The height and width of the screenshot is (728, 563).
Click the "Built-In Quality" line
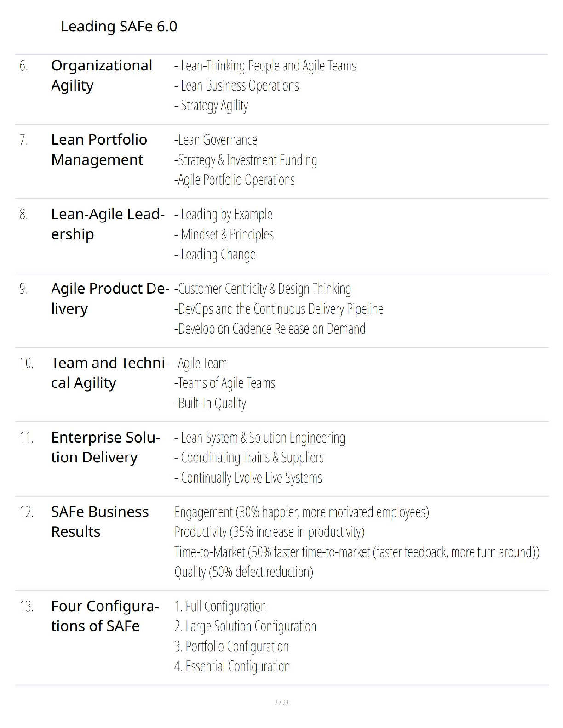pyautogui.click(x=210, y=404)
